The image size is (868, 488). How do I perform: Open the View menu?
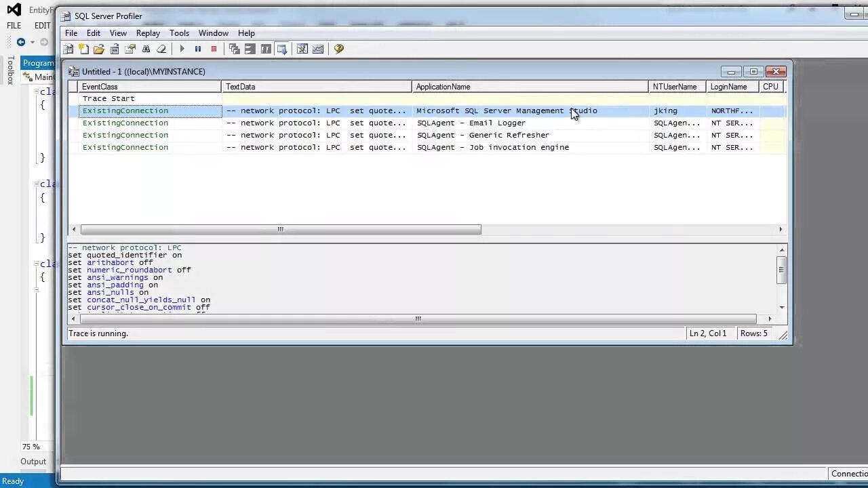[x=118, y=33]
